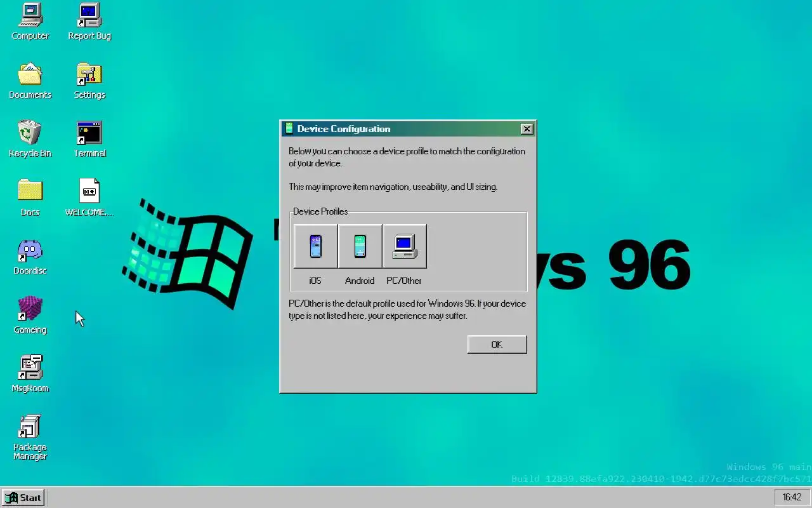This screenshot has height=508, width=812.
Task: Select the Recycle Bin icon
Action: (x=30, y=133)
